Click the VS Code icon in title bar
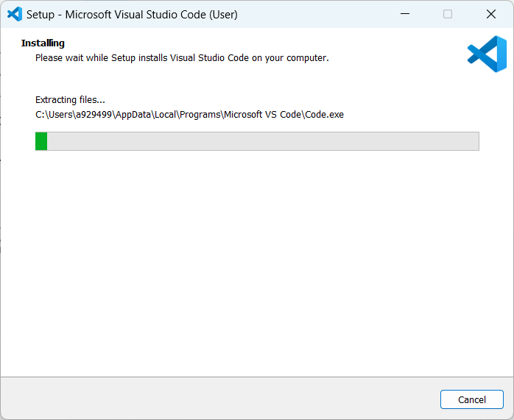This screenshot has height=420, width=514. [x=14, y=14]
